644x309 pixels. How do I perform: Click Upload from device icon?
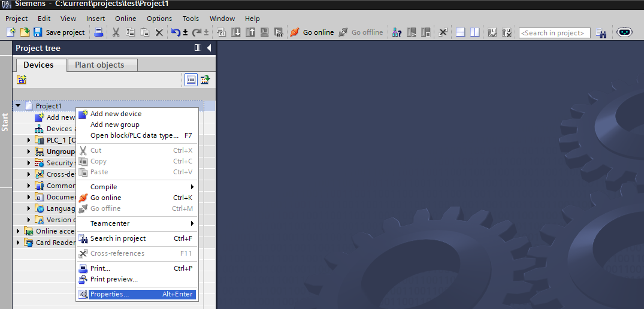click(250, 32)
